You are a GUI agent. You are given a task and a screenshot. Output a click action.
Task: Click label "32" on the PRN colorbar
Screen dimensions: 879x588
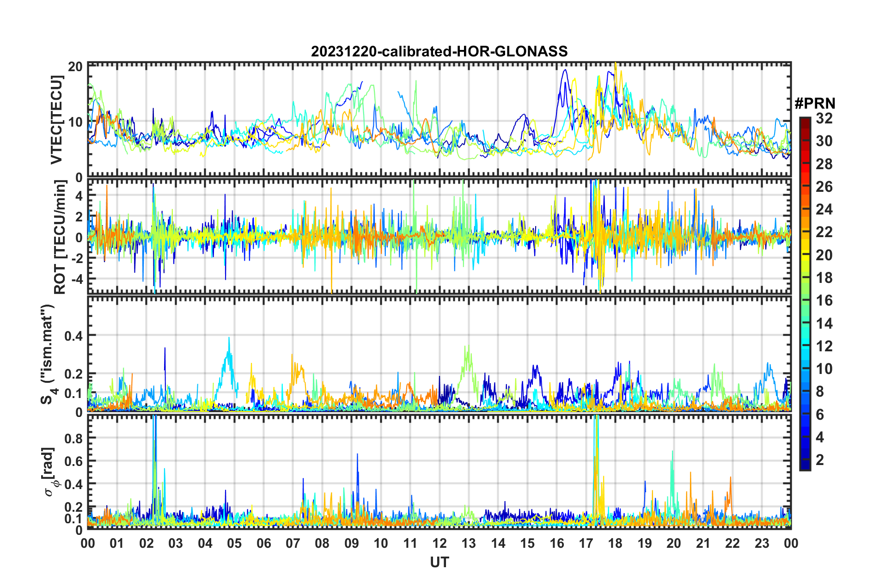(x=824, y=118)
